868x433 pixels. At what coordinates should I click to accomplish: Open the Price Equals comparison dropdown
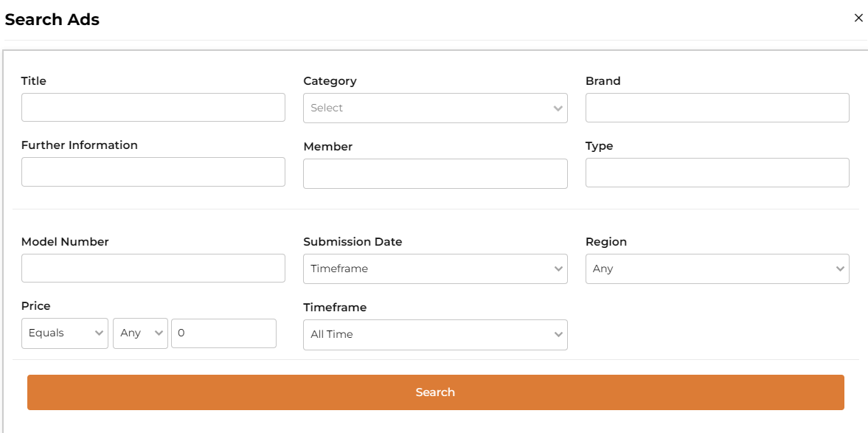point(65,333)
